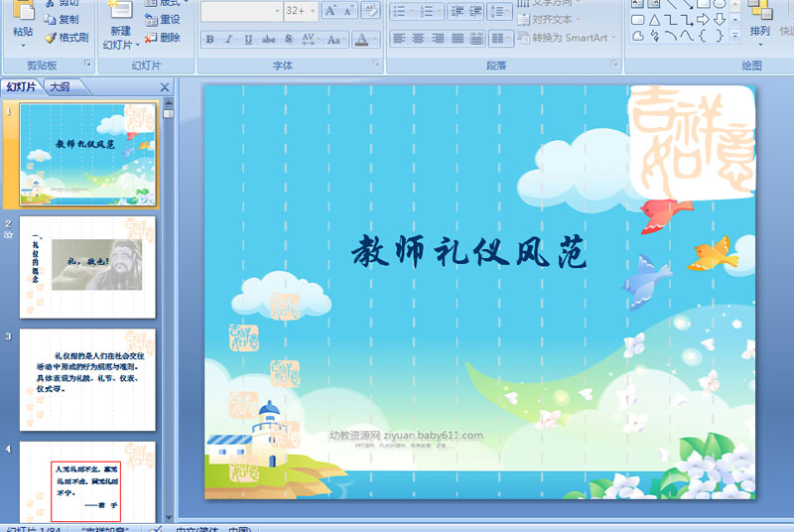This screenshot has width=794, height=532.
Task: Toggle italic formatting
Action: (x=229, y=40)
